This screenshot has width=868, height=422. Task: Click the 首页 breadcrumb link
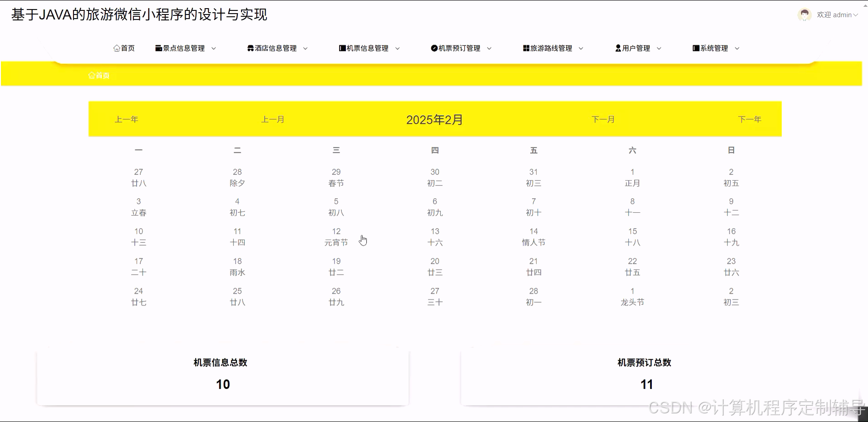98,75
